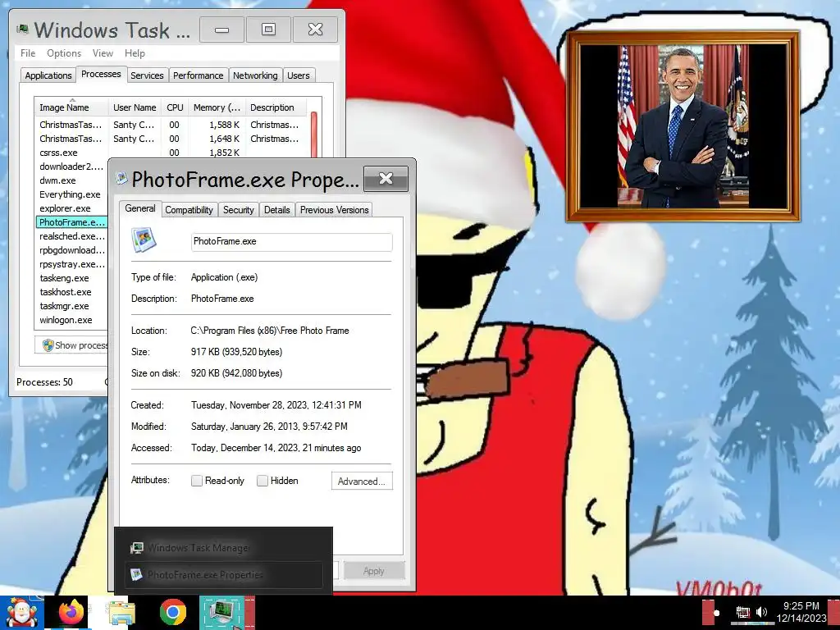
Task: Select the rpsystray.exe process row
Action: click(72, 264)
